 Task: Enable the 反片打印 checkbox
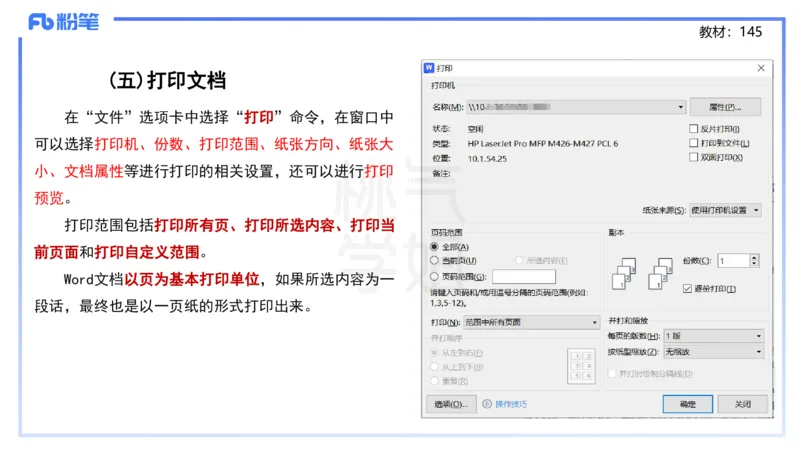[x=693, y=129]
